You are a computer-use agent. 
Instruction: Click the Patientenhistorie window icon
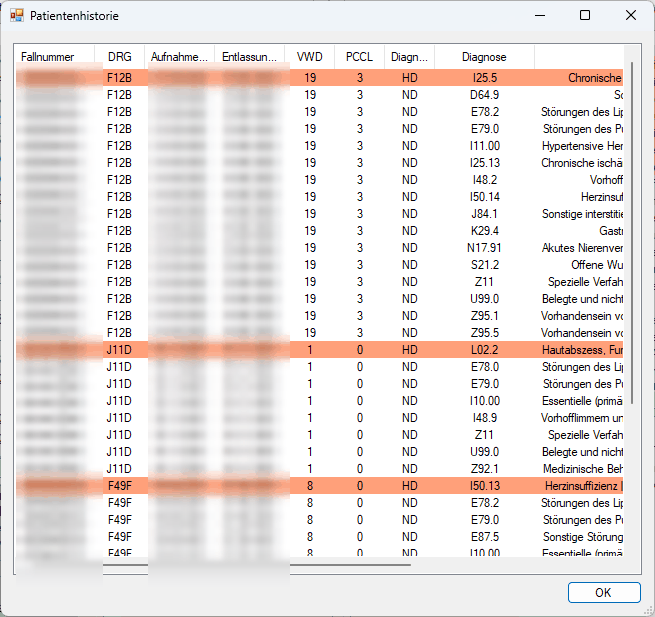click(x=17, y=16)
